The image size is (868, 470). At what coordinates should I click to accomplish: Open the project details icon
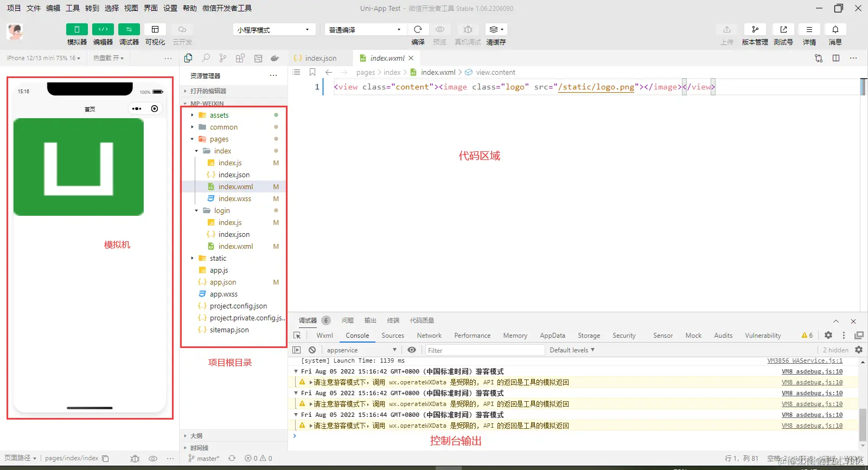(809, 29)
